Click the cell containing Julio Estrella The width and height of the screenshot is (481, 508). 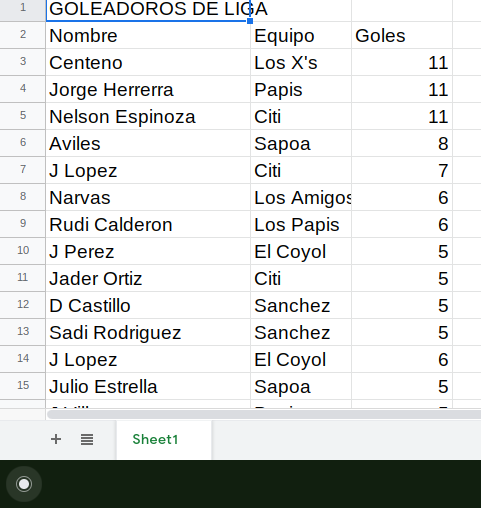click(x=148, y=386)
